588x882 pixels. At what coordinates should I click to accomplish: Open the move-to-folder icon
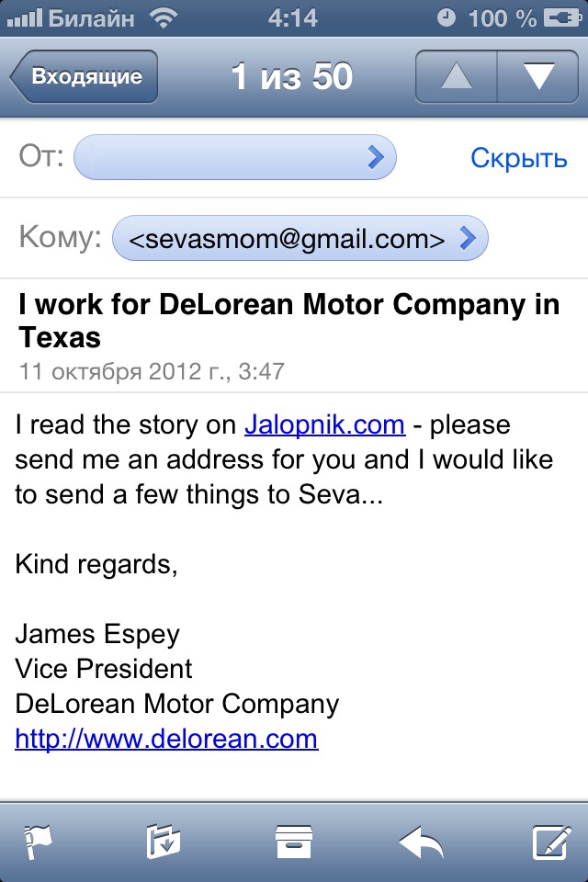pyautogui.click(x=164, y=842)
